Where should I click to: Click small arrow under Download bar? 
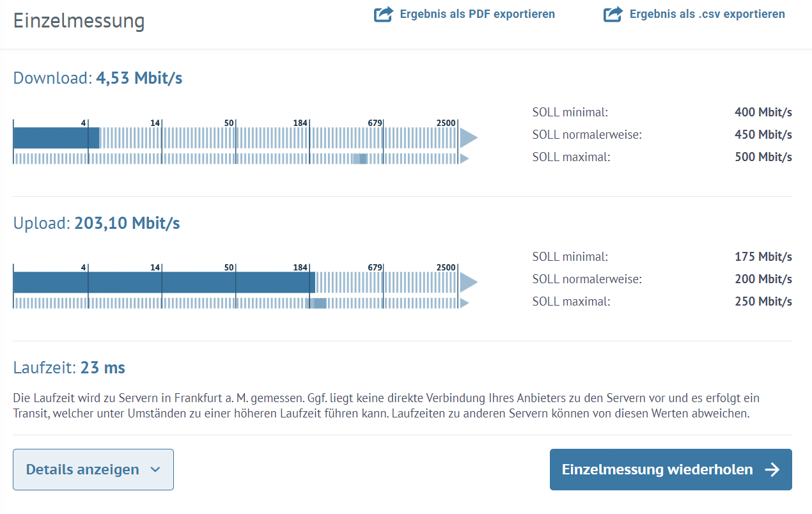pos(465,159)
